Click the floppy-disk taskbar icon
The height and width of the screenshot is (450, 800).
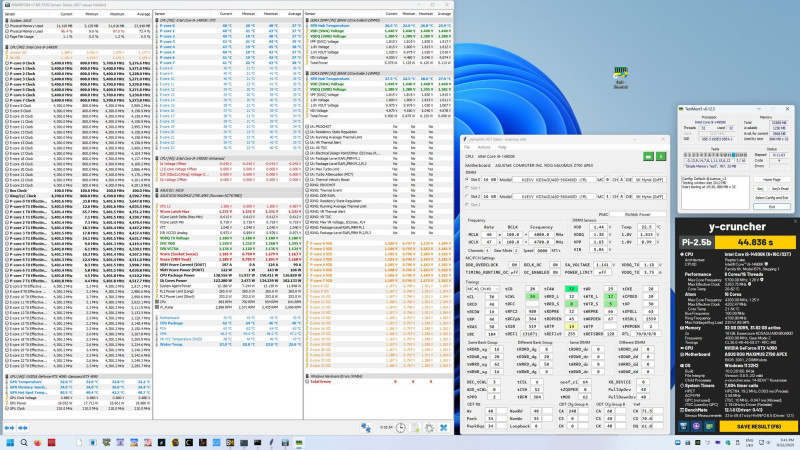coord(285,443)
